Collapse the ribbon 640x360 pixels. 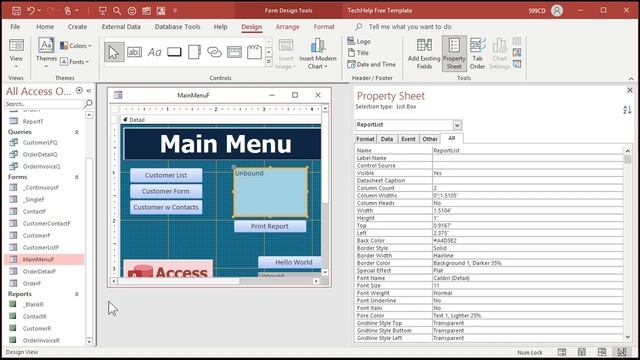[x=631, y=78]
